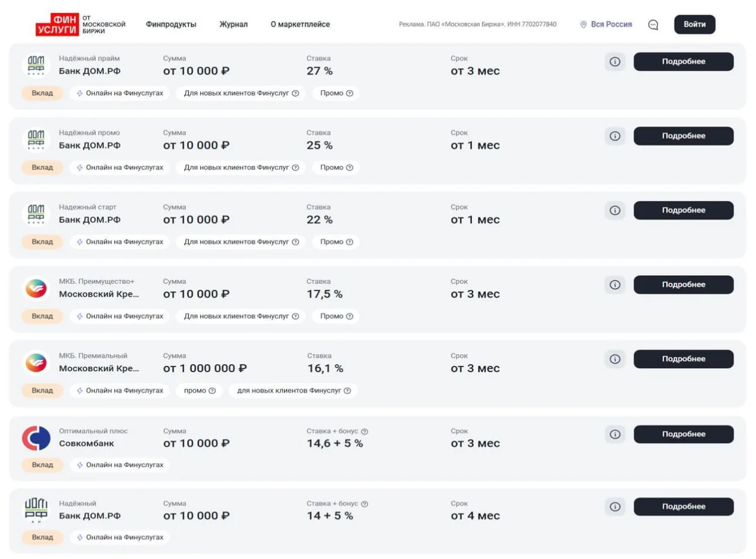
Task: Click help icon next to Ставка + бонус Совкомбанк
Action: click(x=364, y=431)
